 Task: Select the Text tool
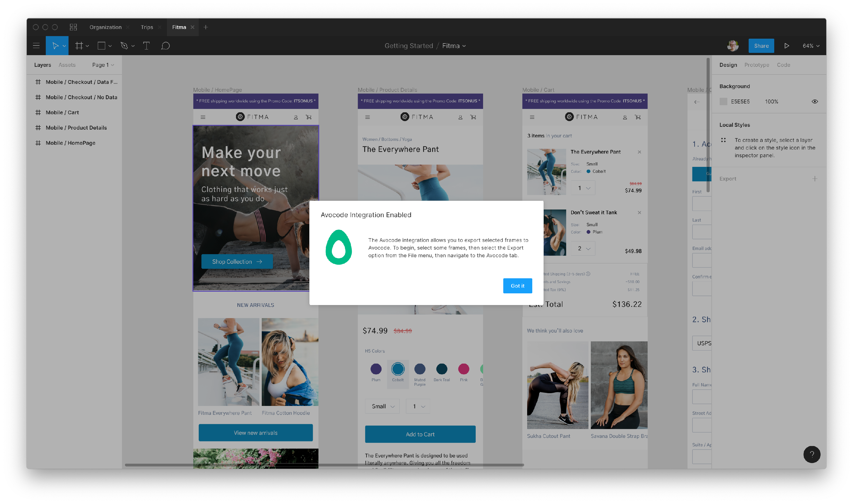pos(146,45)
